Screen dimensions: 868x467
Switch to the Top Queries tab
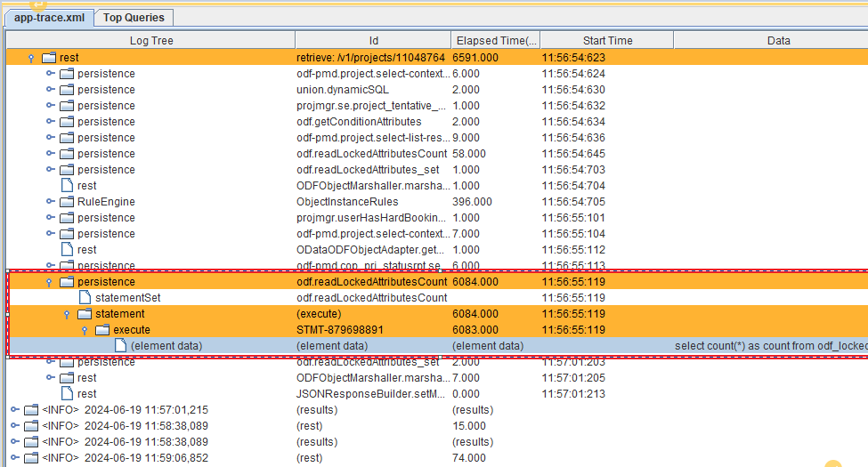(x=134, y=18)
